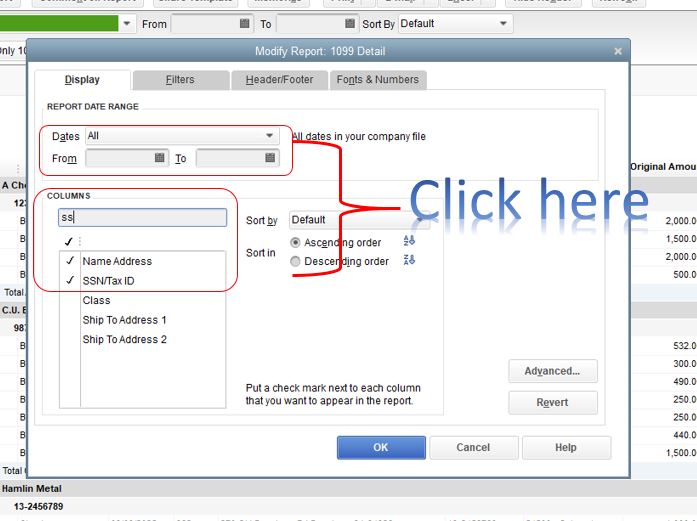Screen dimensions: 697x521
Task: Click the Revert button
Action: pos(553,402)
